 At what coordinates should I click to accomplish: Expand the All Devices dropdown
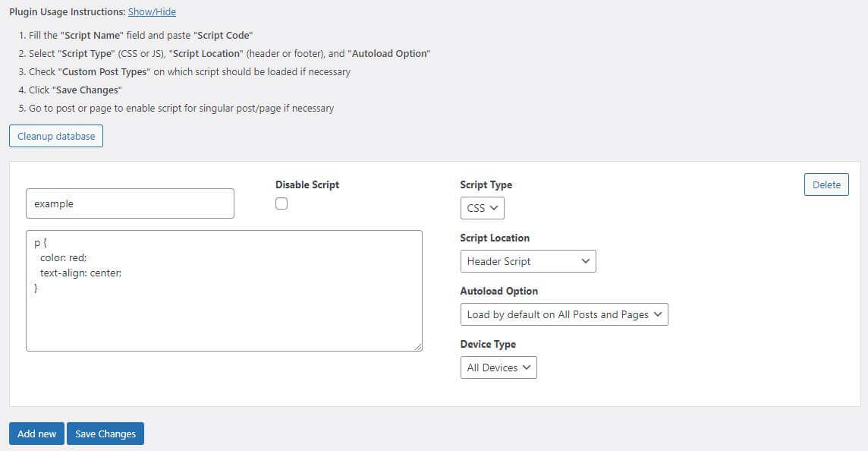pos(498,367)
